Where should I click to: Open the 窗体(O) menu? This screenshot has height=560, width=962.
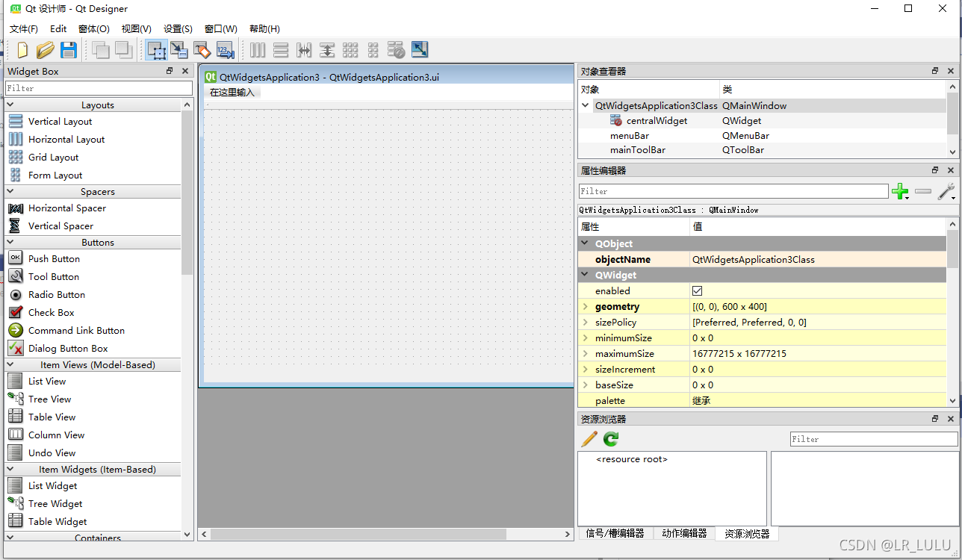[94, 29]
